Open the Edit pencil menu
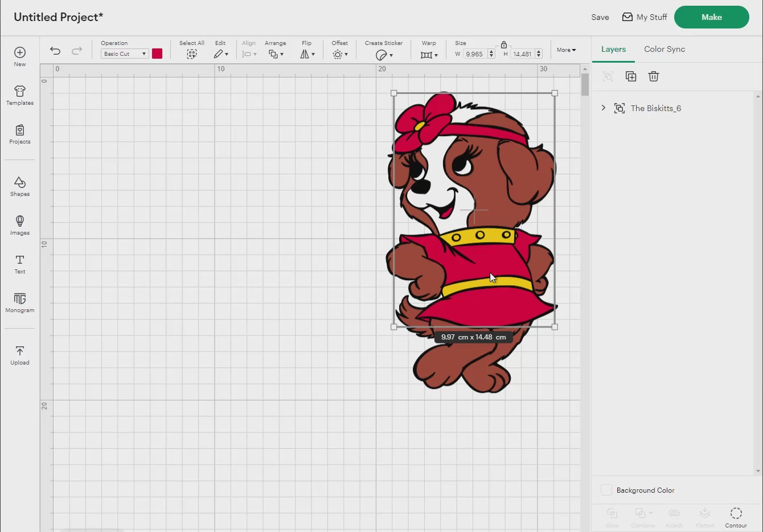This screenshot has height=532, width=763. [x=221, y=54]
